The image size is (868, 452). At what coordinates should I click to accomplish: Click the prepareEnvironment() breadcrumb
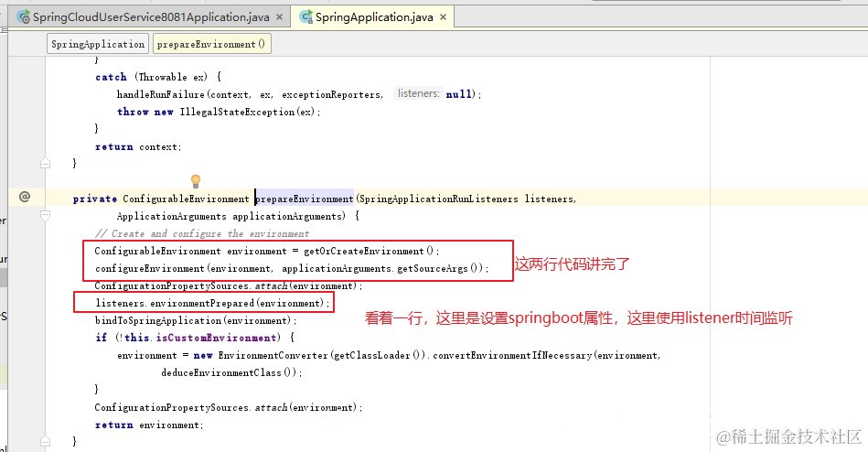click(211, 44)
